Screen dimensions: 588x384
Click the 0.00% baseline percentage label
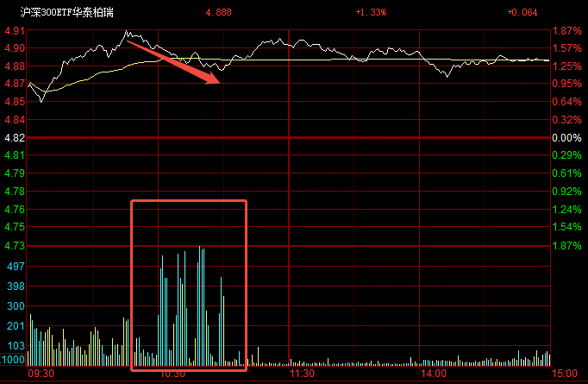pos(566,138)
